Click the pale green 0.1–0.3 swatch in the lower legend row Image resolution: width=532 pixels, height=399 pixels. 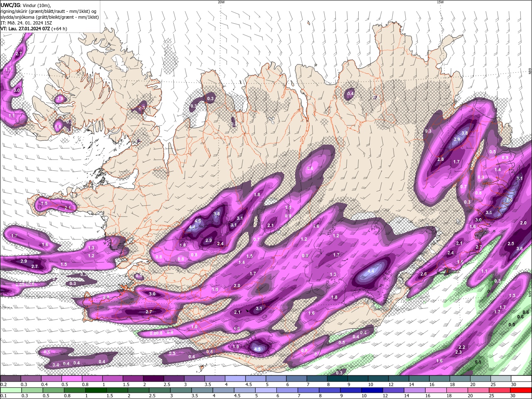click(x=10, y=390)
